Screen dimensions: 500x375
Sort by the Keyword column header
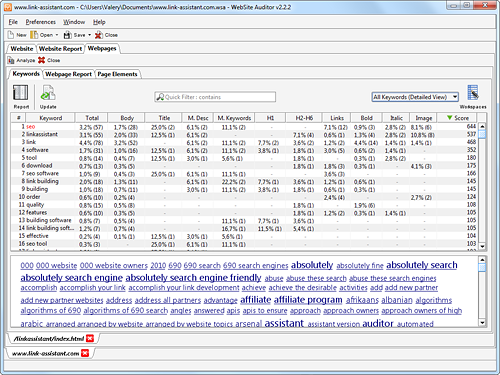tap(51, 118)
